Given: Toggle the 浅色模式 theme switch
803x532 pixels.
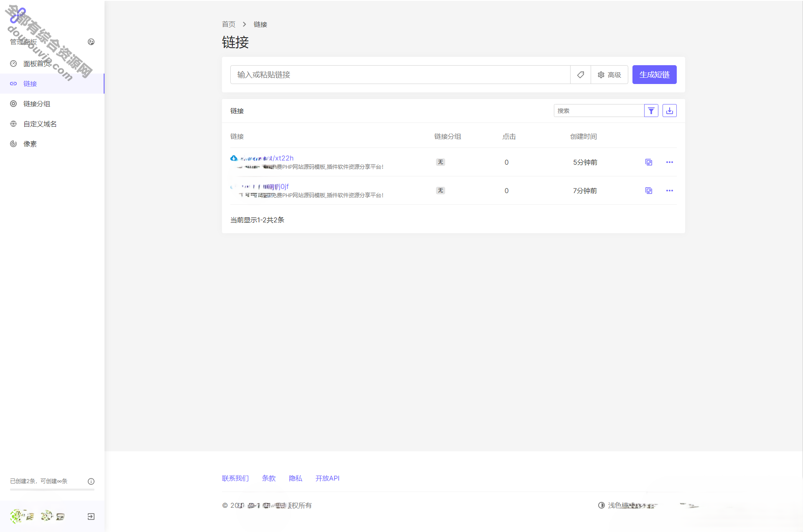Looking at the screenshot, I should point(617,505).
